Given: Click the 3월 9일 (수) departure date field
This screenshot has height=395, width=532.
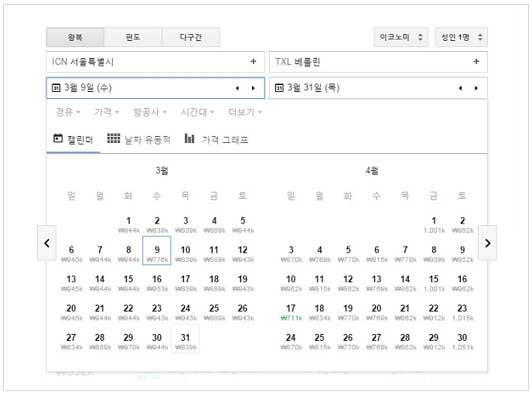Looking at the screenshot, I should 155,88.
